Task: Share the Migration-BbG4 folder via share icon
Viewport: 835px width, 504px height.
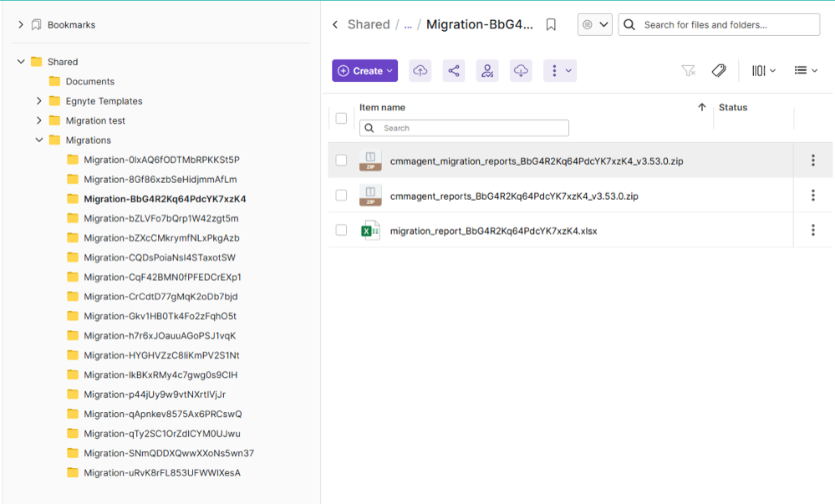Action: 453,70
